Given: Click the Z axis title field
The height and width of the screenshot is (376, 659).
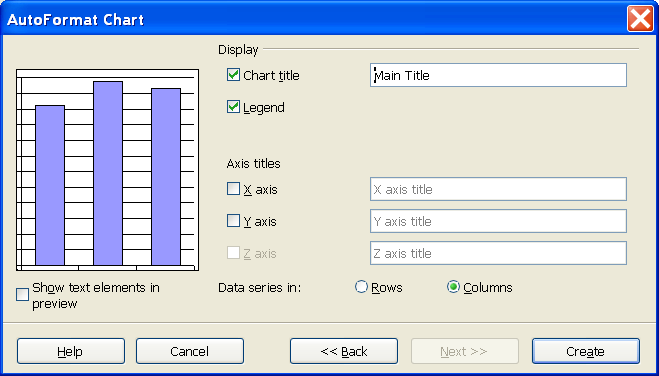Looking at the screenshot, I should pyautogui.click(x=498, y=253).
